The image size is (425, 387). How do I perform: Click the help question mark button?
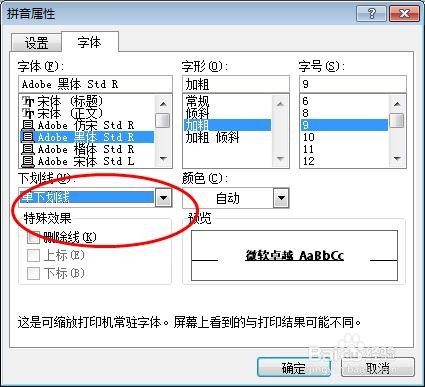click(371, 14)
